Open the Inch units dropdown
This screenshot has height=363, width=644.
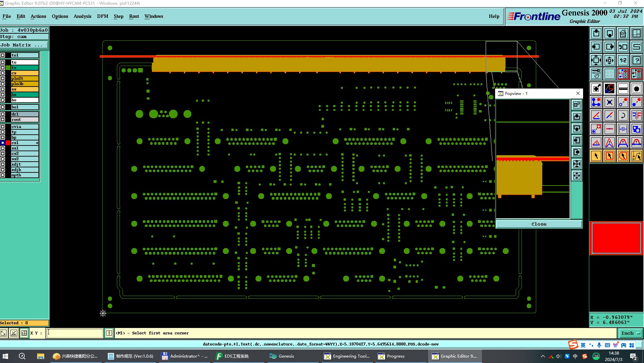tap(630, 333)
